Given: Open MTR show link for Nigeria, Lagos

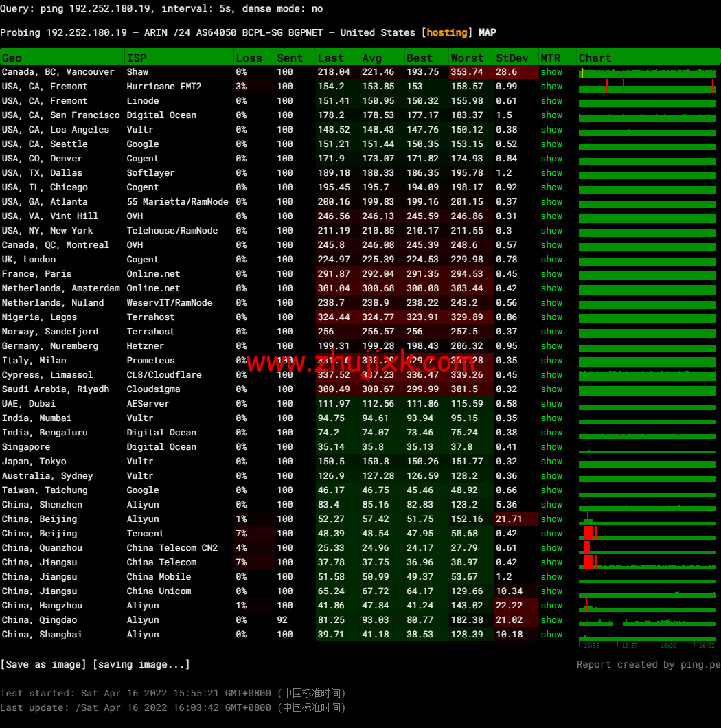Looking at the screenshot, I should [x=551, y=317].
